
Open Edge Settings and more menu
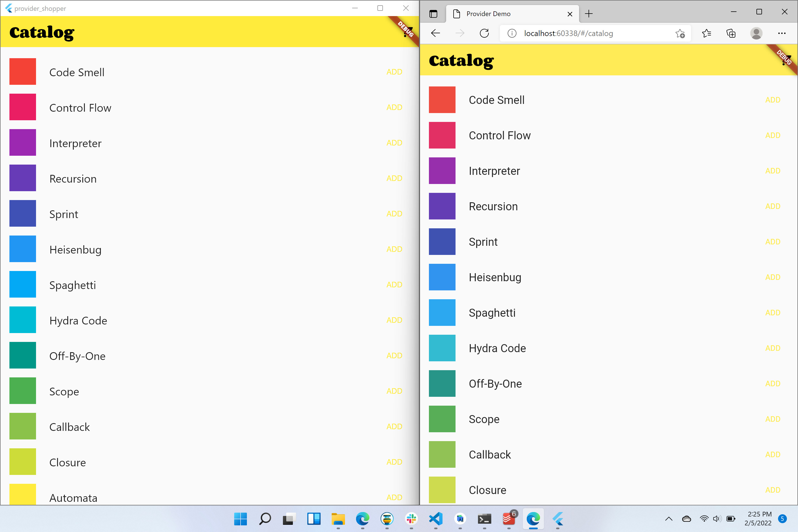click(782, 33)
